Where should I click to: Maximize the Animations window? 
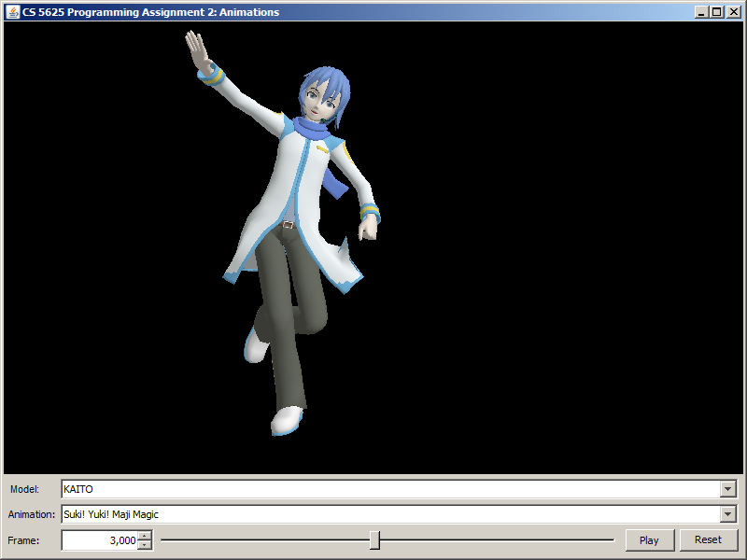tap(716, 12)
